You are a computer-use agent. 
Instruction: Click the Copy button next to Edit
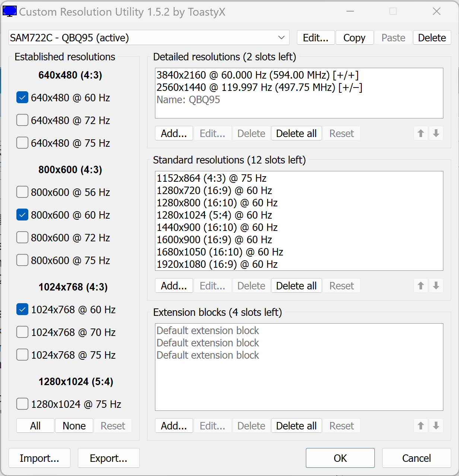[x=354, y=38]
